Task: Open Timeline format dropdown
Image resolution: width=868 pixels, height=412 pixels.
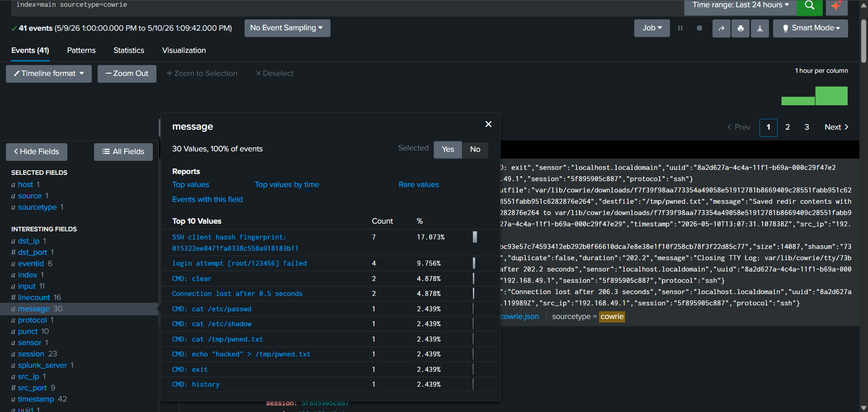Action: (x=49, y=74)
